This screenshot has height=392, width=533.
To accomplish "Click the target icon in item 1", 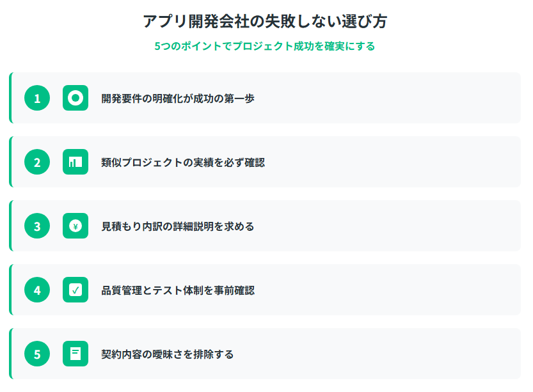I will pyautogui.click(x=76, y=98).
